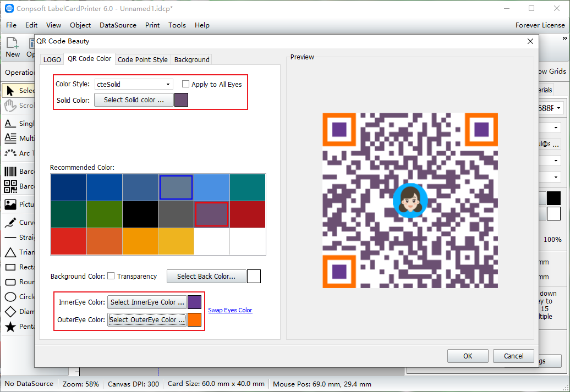Select the Straight line tool
The width and height of the screenshot is (570, 392).
pos(18,238)
